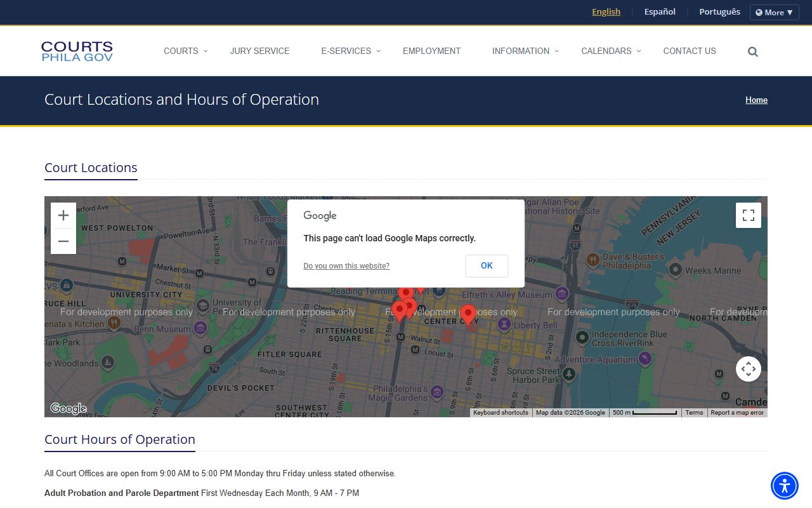Zoom out on the court locations map
This screenshot has height=508, width=812.
[x=63, y=241]
